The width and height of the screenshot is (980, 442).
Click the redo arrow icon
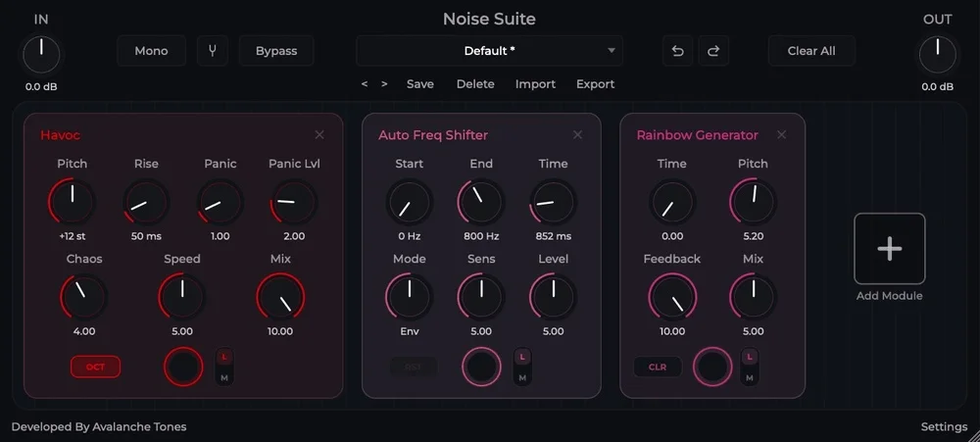click(713, 51)
